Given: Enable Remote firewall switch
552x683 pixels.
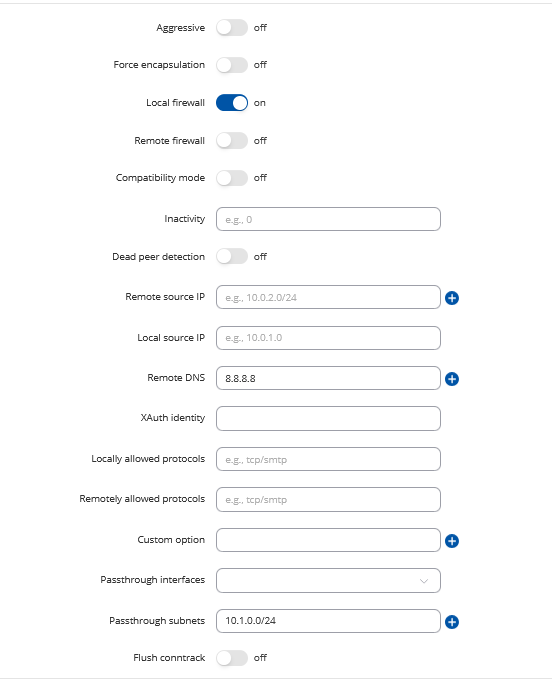Looking at the screenshot, I should pyautogui.click(x=232, y=141).
